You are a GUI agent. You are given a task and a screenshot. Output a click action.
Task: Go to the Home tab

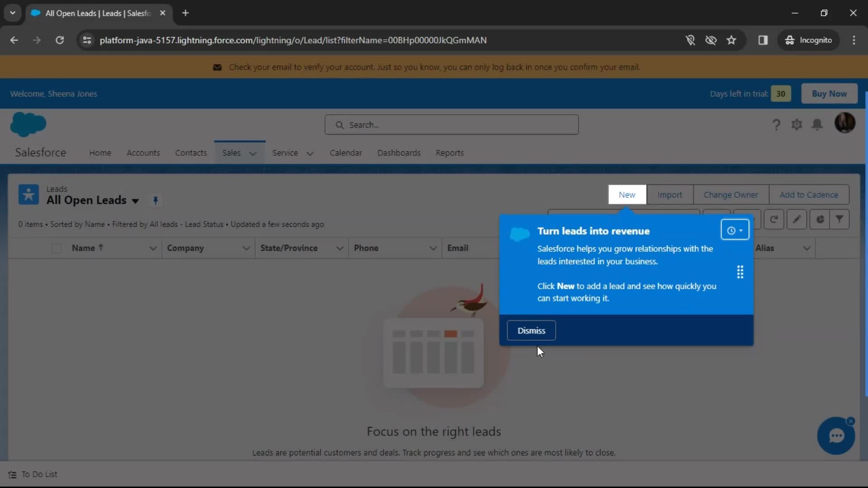click(100, 153)
